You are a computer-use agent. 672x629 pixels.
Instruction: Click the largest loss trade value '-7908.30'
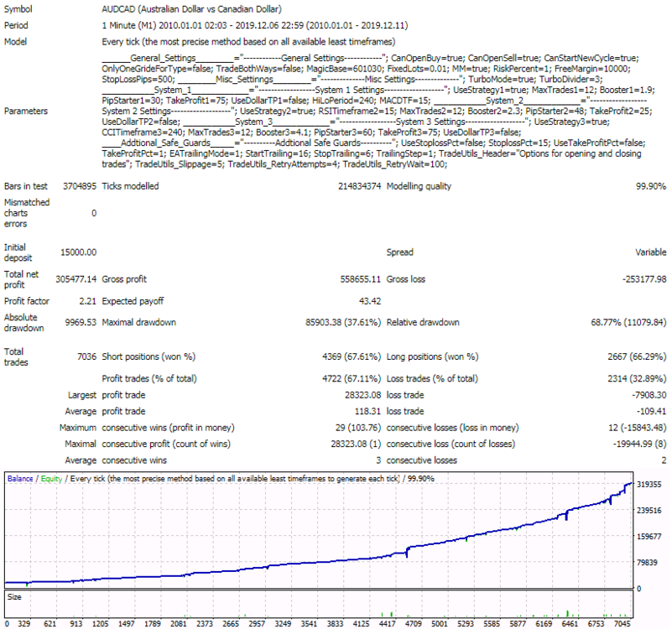coord(649,395)
